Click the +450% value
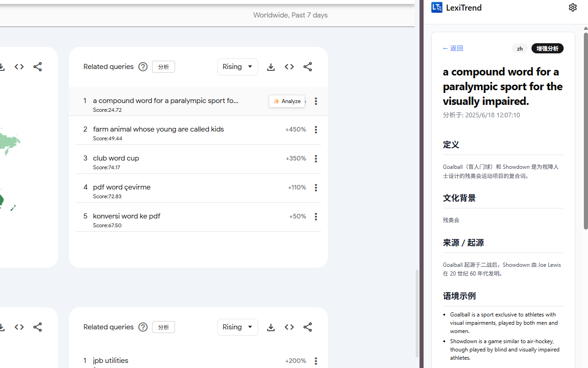 [295, 130]
